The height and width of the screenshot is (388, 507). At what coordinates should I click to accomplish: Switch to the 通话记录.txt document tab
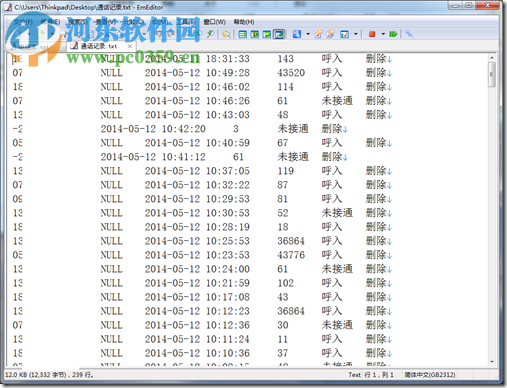coord(98,46)
